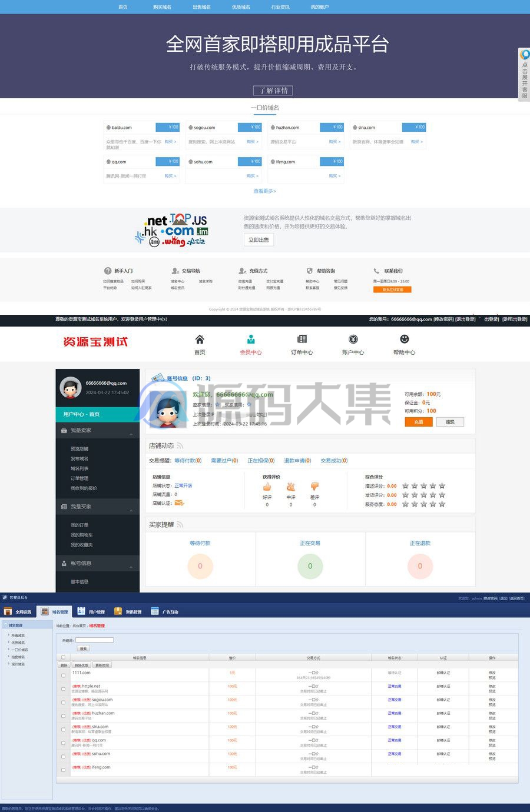This screenshot has height=812, width=530.
Task: Switch to the 用户管理 admin tab
Action: pos(91,612)
